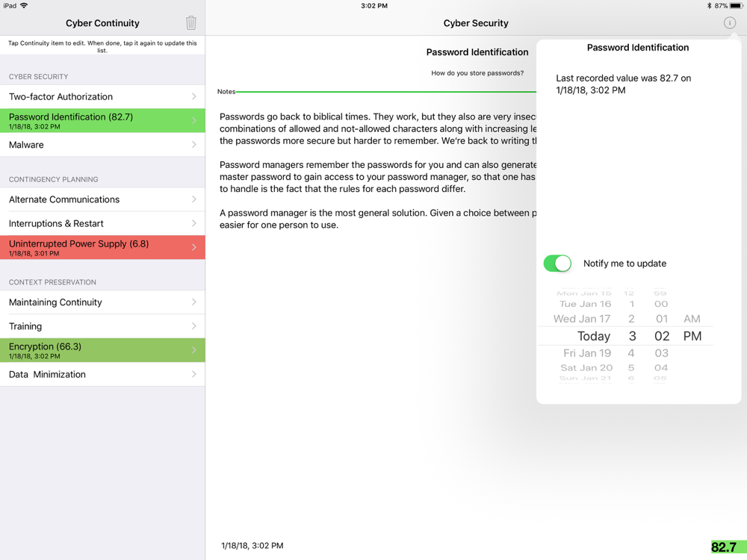Tap the Notes text area
The image size is (747, 560).
click(378, 171)
